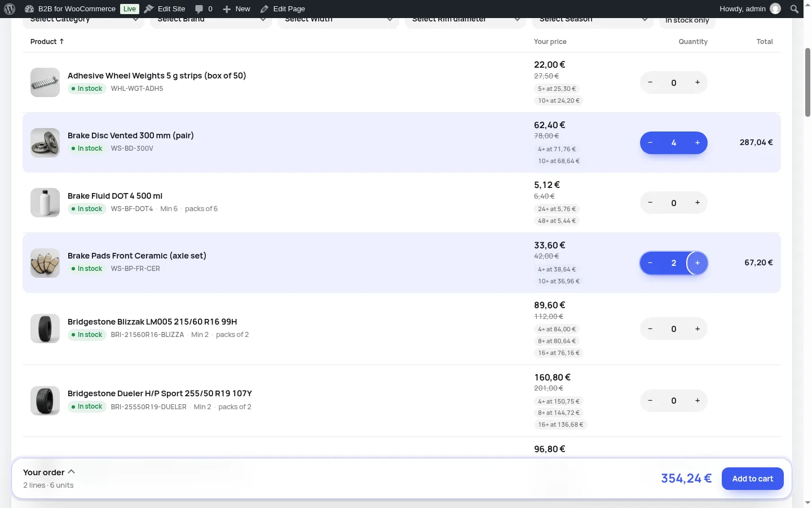Click the Add to cart button
Image resolution: width=812 pixels, height=508 pixels.
click(752, 479)
